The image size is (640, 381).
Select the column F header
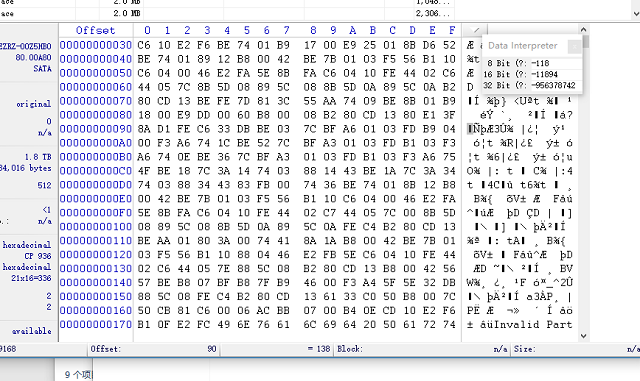click(452, 30)
